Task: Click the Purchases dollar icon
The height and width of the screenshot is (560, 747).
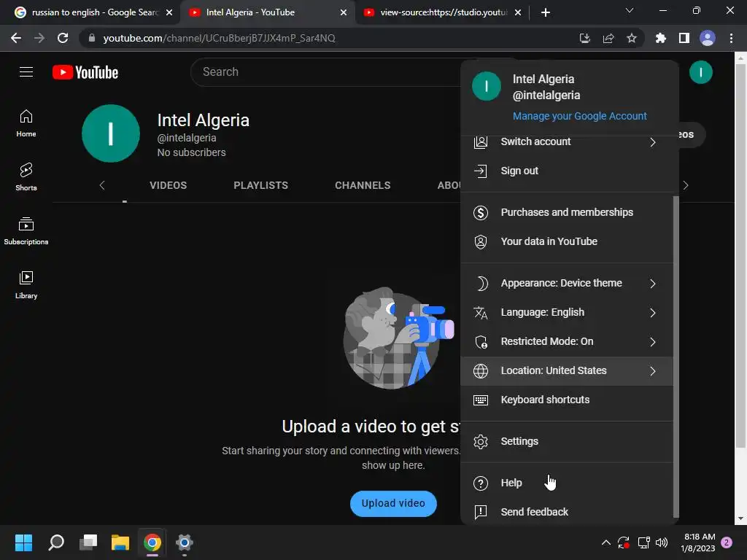Action: pyautogui.click(x=481, y=212)
